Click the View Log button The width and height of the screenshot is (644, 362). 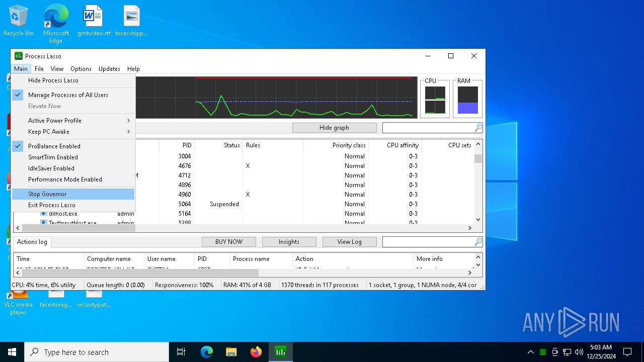[x=349, y=242]
